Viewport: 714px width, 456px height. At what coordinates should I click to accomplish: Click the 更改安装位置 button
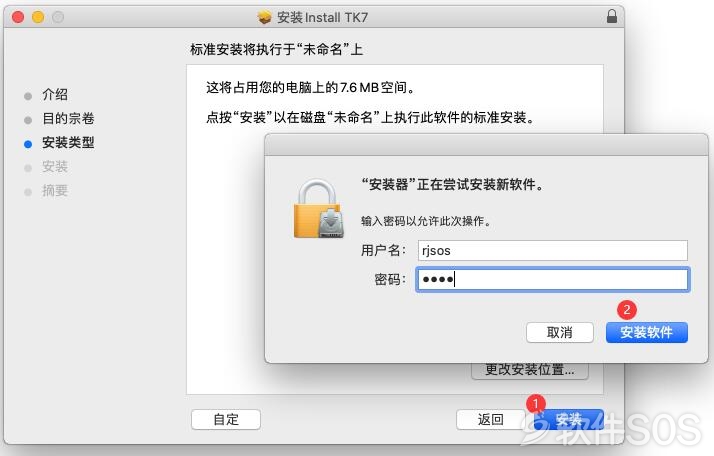530,370
